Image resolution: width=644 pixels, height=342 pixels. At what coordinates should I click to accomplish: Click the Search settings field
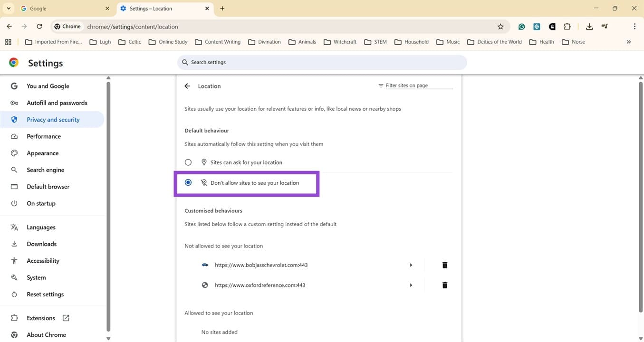[322, 62]
